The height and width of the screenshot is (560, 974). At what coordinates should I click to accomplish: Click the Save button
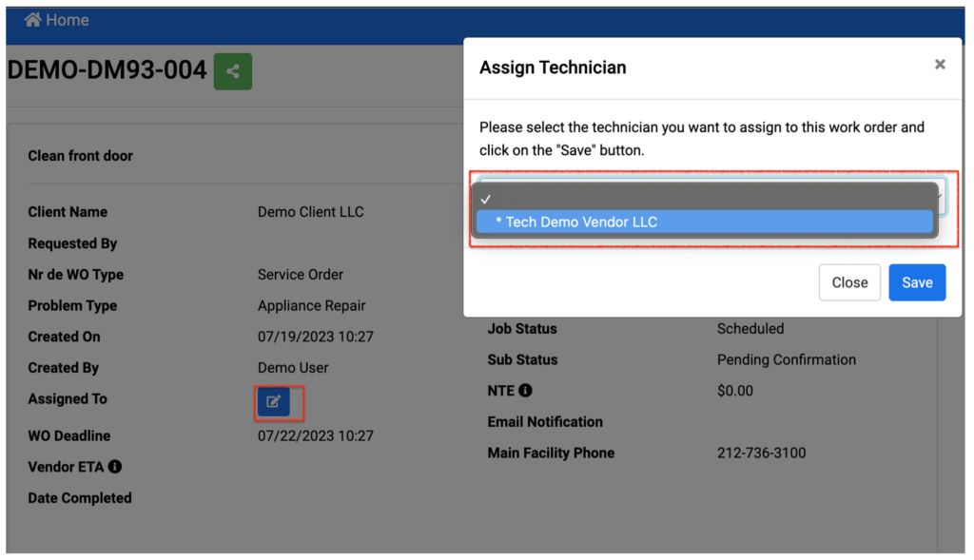(x=917, y=282)
